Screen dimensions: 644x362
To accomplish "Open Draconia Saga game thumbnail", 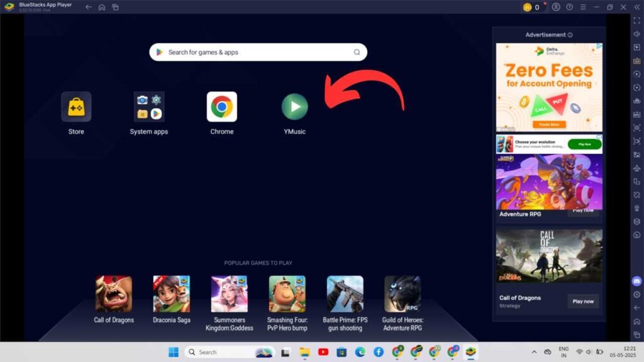I will tap(172, 294).
